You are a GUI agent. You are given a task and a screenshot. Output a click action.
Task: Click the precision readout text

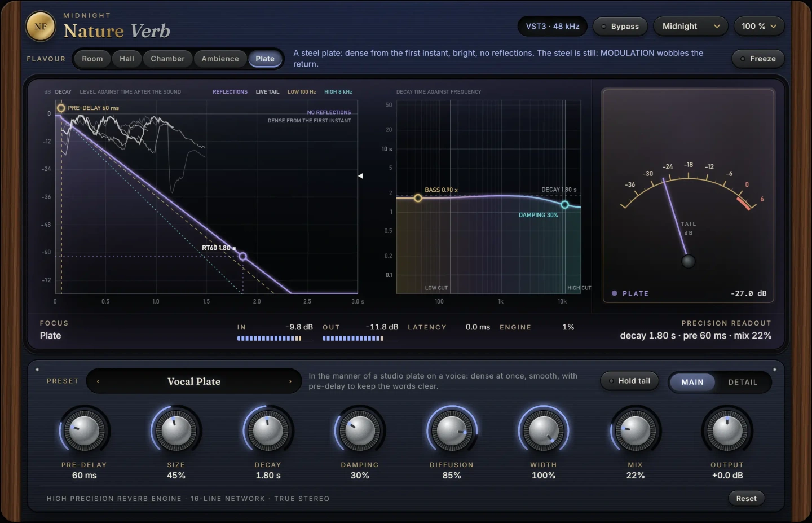pos(696,335)
